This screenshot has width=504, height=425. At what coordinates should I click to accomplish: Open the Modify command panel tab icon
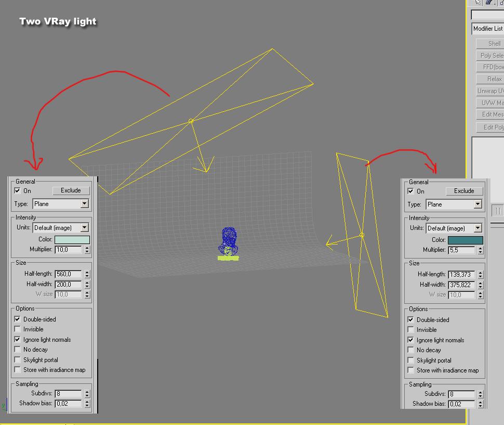click(490, 3)
